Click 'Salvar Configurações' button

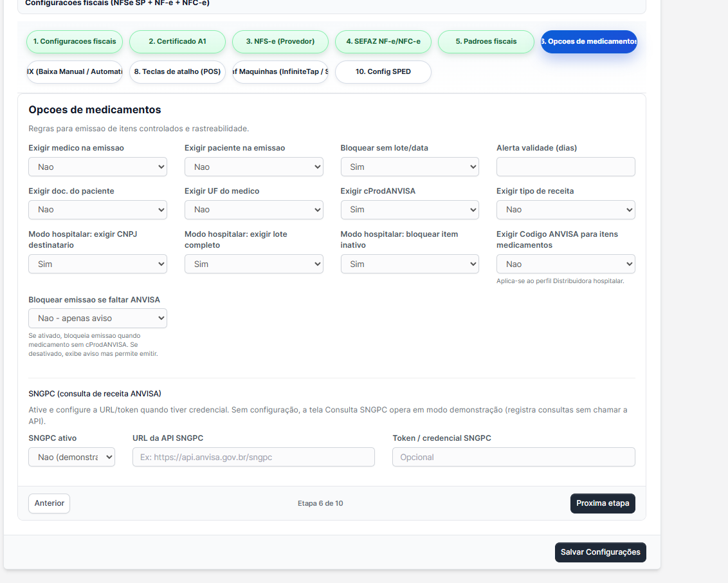click(600, 552)
